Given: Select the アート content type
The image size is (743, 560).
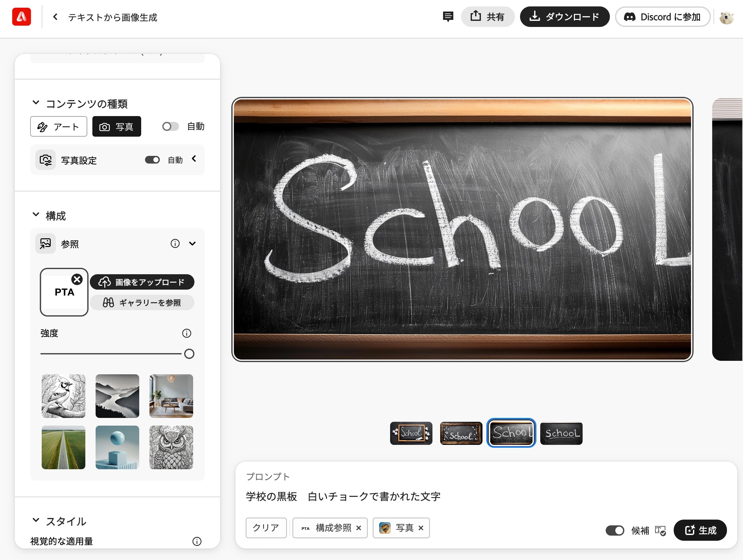Looking at the screenshot, I should pyautogui.click(x=59, y=127).
